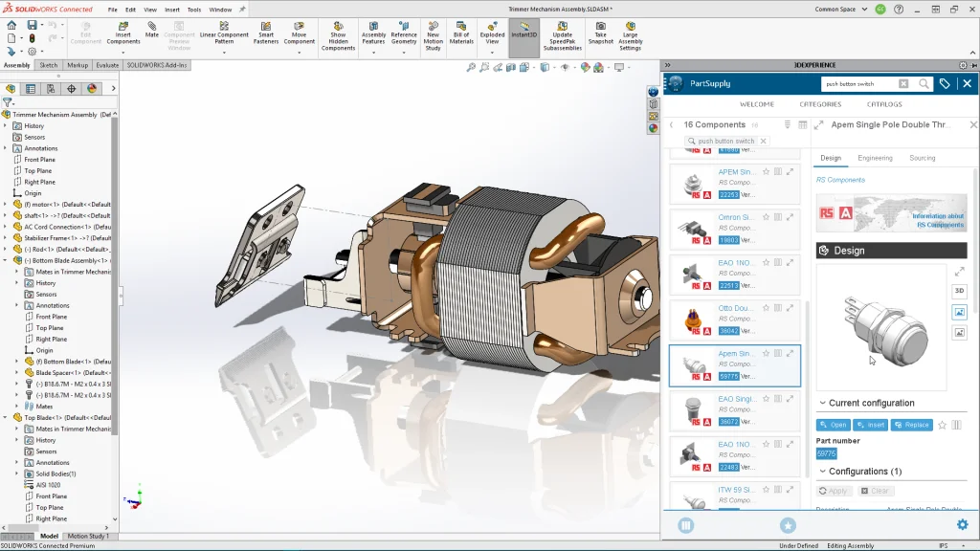Click the Insert Components tool
The height and width of the screenshot is (551, 980).
pyautogui.click(x=122, y=31)
